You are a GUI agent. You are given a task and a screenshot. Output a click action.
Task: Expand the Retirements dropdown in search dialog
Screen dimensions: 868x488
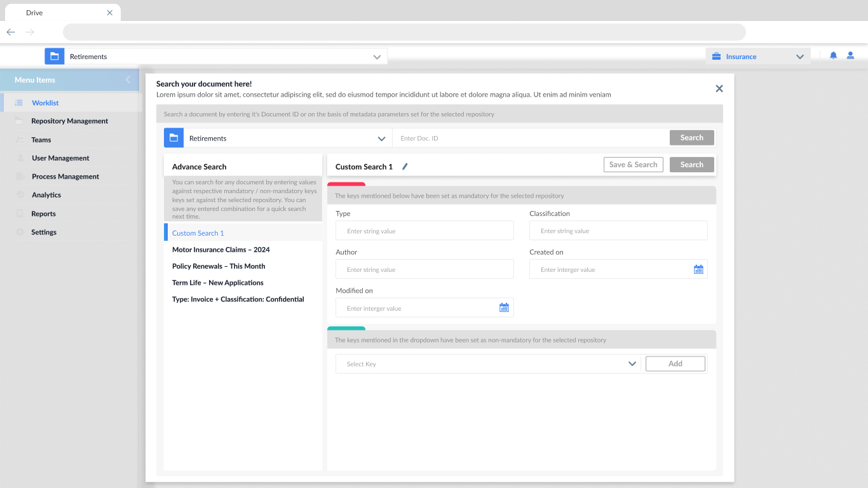coord(381,139)
